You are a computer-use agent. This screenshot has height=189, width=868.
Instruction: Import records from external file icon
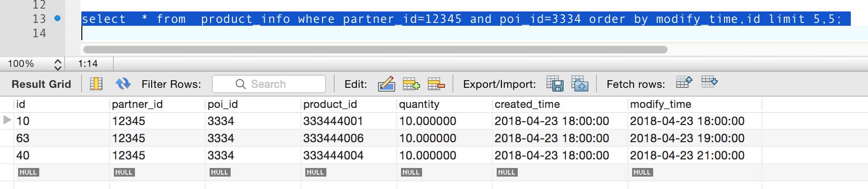point(580,84)
